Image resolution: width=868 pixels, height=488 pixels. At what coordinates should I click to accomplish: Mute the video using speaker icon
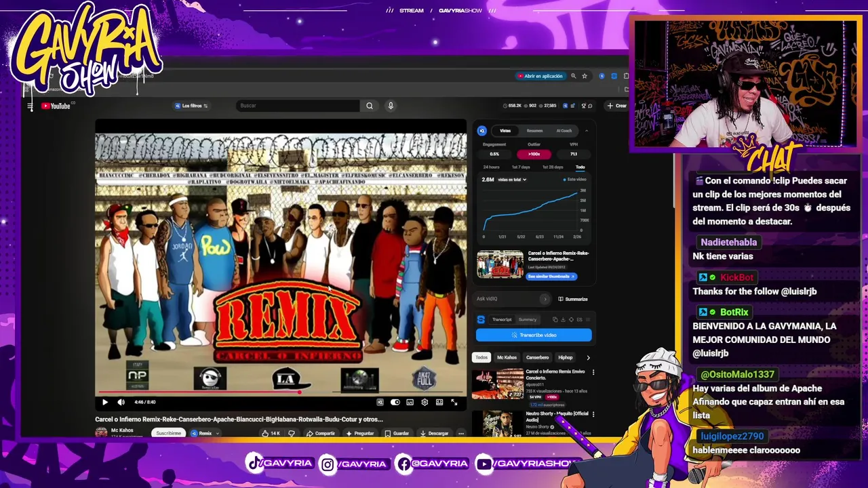121,402
